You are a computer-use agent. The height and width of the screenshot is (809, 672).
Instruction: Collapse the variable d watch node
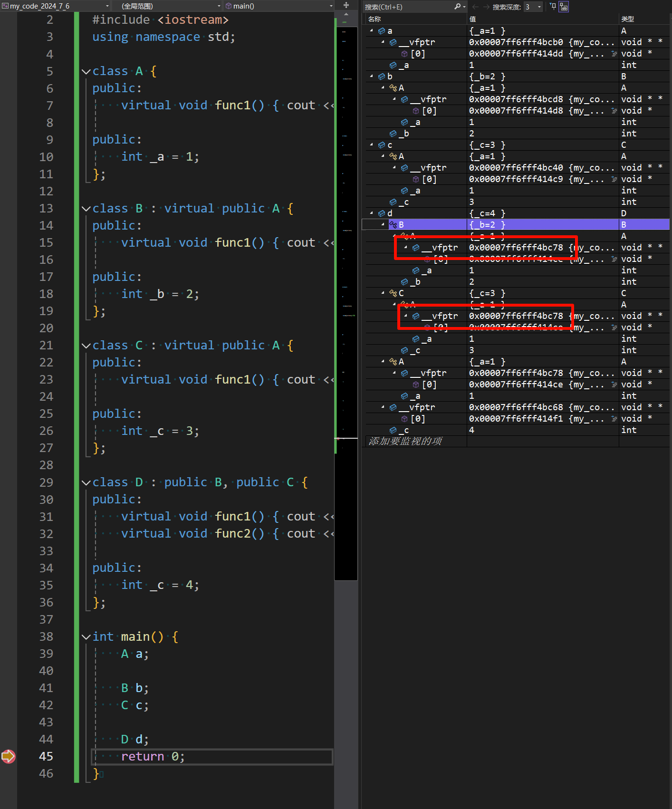[372, 213]
